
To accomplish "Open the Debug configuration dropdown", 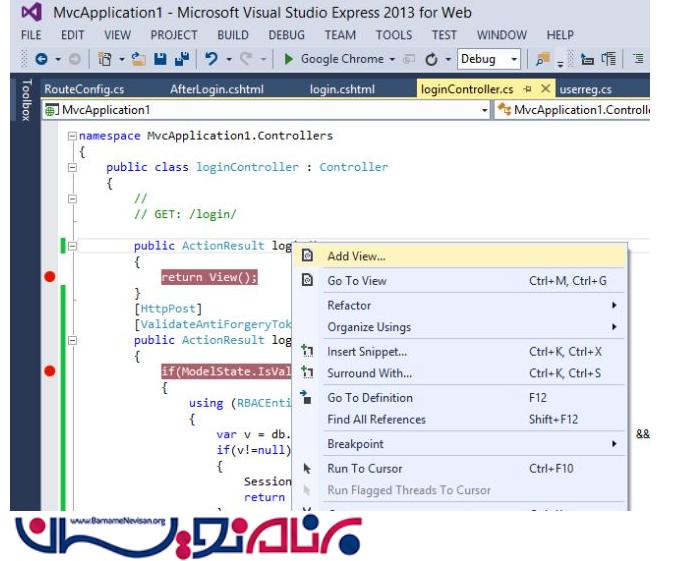I will click(x=514, y=60).
